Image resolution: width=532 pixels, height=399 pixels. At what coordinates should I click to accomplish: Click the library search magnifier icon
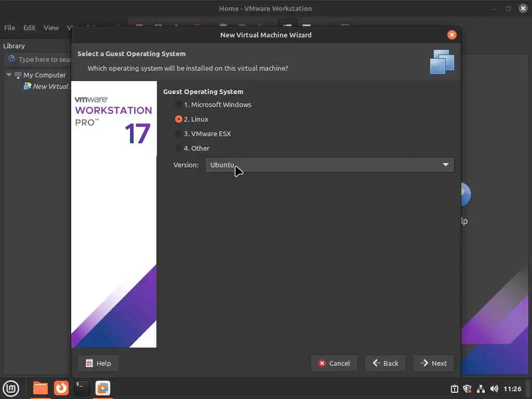[x=12, y=59]
